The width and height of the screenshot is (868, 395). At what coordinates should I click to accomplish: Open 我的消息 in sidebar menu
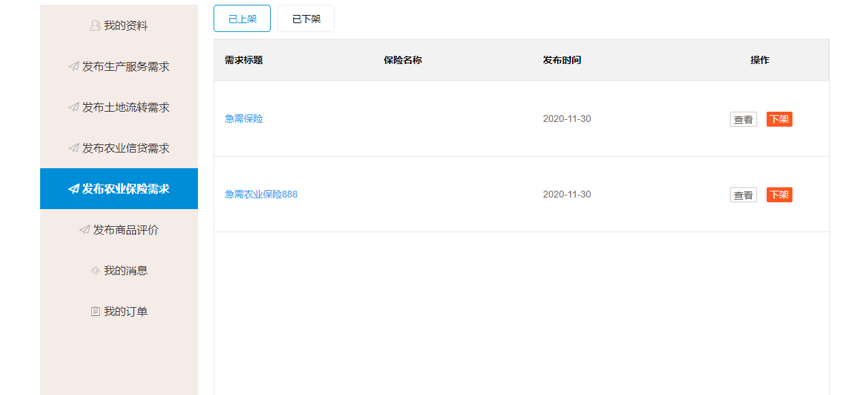coord(125,271)
